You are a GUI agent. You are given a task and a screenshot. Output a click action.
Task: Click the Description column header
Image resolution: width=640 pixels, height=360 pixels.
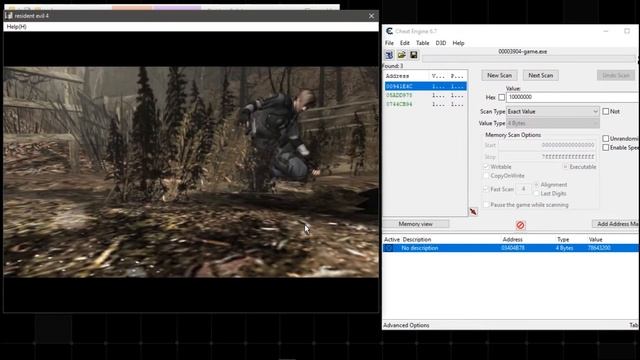pyautogui.click(x=417, y=239)
